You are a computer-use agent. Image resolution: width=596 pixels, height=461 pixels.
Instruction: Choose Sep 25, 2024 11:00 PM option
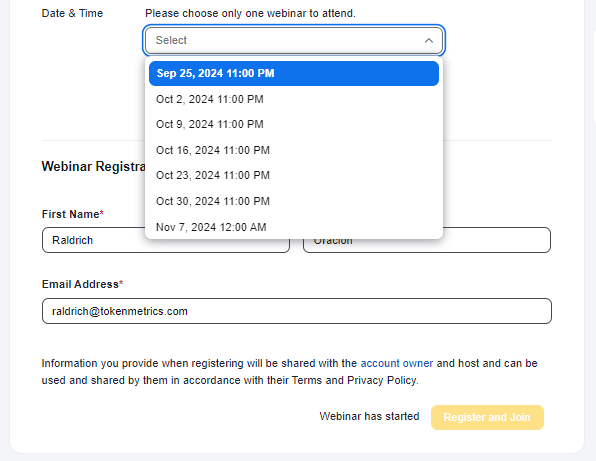coord(293,73)
